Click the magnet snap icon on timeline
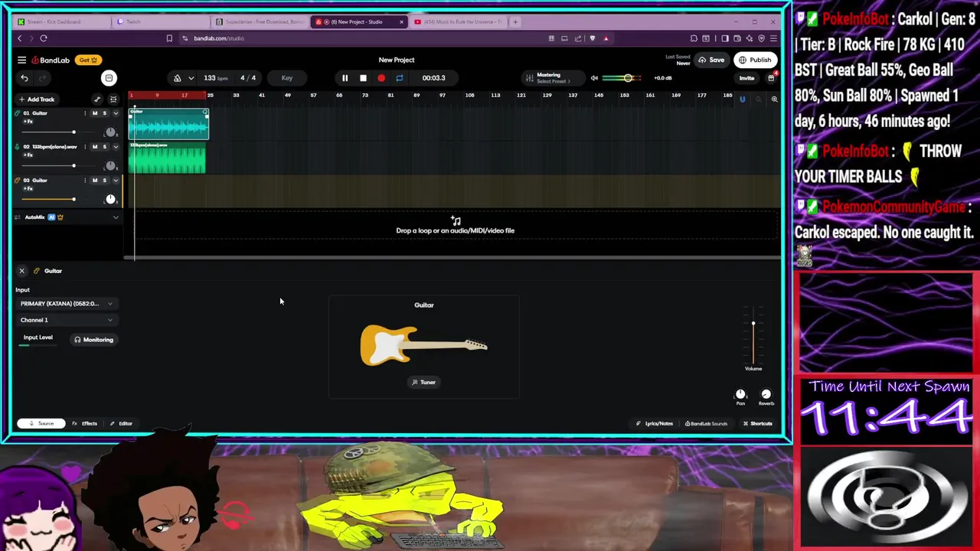The width and height of the screenshot is (980, 551). click(x=742, y=99)
